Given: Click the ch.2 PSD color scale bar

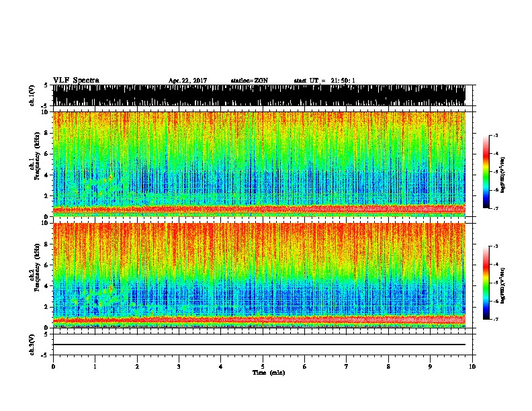Looking at the screenshot, I should coord(486,283).
